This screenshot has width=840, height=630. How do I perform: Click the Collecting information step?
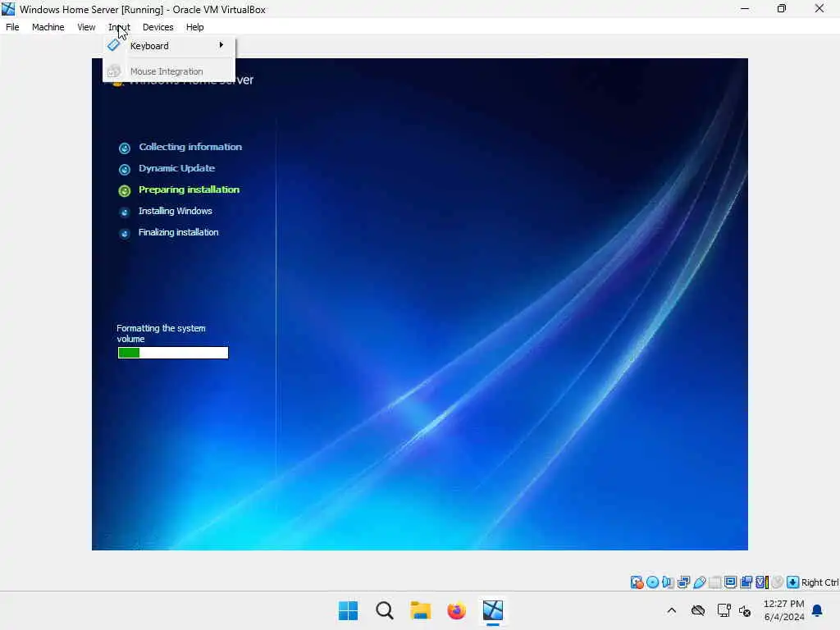click(190, 147)
